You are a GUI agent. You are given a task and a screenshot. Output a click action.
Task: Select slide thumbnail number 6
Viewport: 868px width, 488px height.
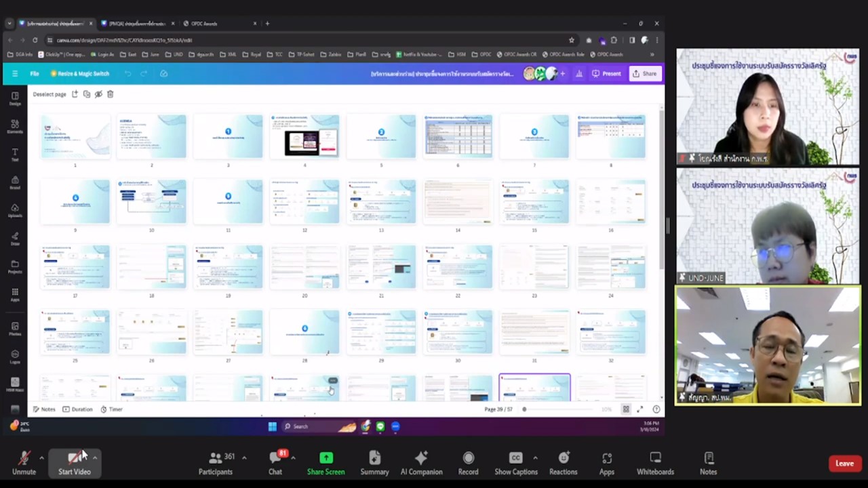(458, 136)
